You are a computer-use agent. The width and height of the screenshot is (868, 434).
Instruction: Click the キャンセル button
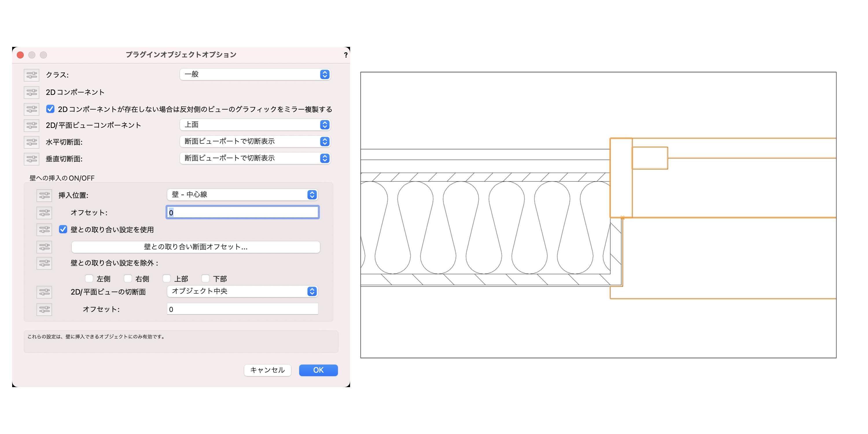coord(268,370)
